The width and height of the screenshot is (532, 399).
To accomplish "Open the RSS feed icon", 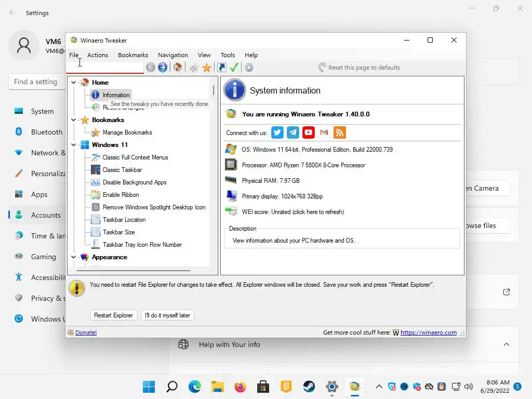I will 340,132.
